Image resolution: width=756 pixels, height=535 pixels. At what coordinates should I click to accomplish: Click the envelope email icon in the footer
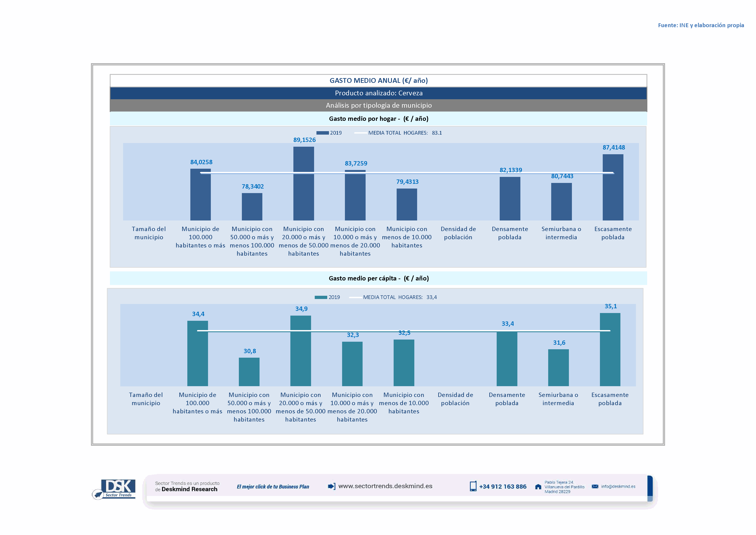coord(595,486)
